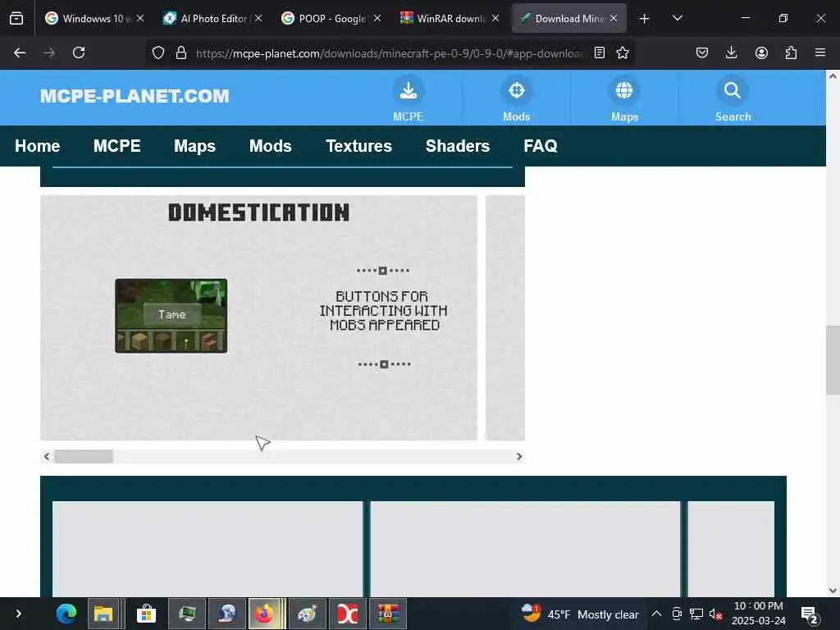The height and width of the screenshot is (630, 840).
Task: Click the muted volume icon in tray
Action: click(x=715, y=614)
